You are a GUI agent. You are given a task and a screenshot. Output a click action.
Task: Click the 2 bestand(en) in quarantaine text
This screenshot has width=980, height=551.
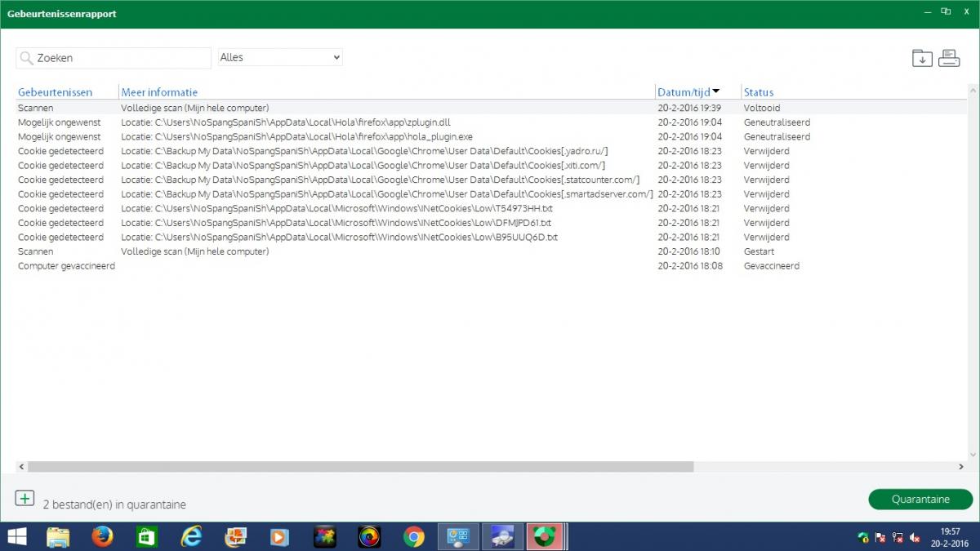pos(114,504)
